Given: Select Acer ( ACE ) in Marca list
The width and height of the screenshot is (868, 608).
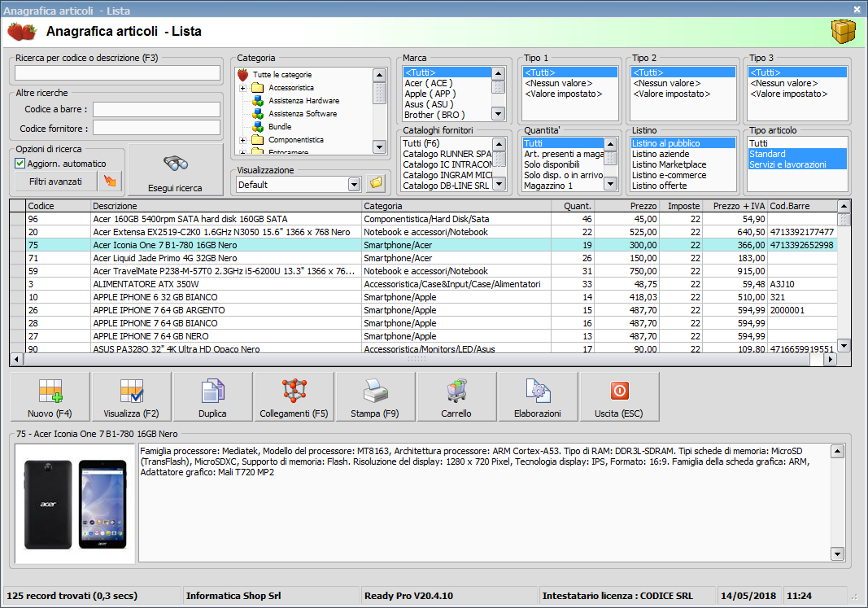Looking at the screenshot, I should [x=429, y=83].
